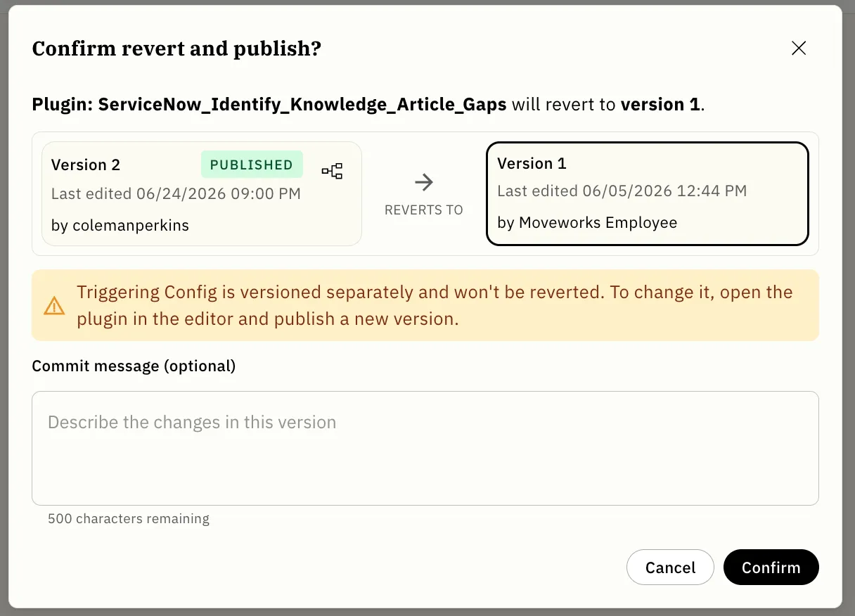Click the dialog title 'Confirm revert and publish?'
The width and height of the screenshot is (855, 616).
click(176, 49)
